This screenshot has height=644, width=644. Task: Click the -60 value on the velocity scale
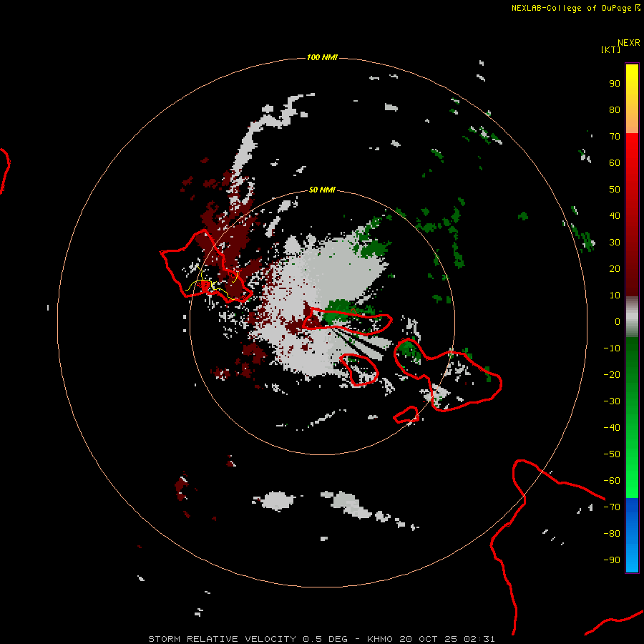point(612,481)
